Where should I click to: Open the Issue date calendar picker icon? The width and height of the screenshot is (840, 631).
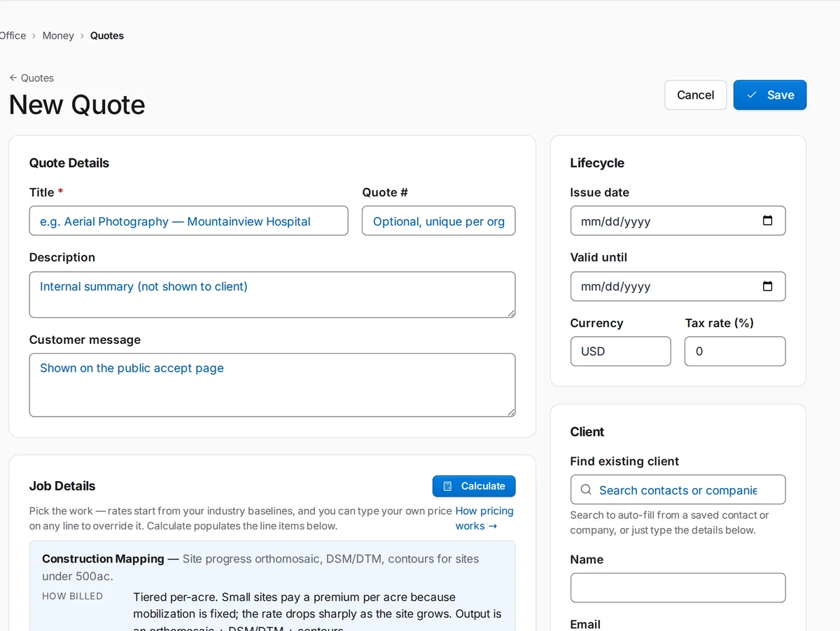tap(767, 221)
